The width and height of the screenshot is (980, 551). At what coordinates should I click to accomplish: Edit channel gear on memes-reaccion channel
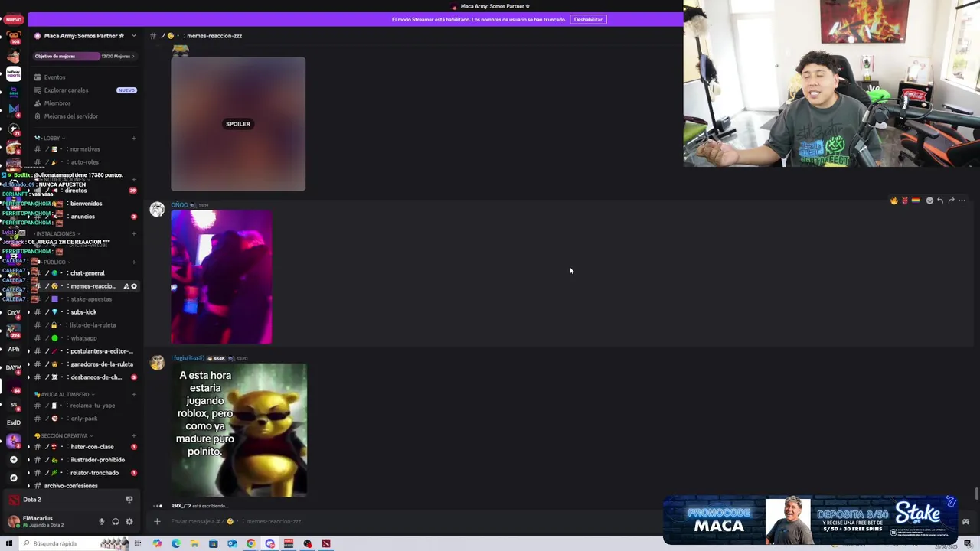click(x=134, y=286)
